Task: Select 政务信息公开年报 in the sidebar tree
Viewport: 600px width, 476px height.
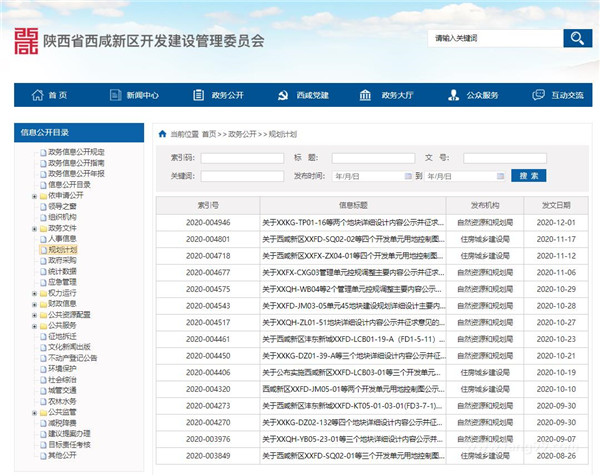Action: (76, 174)
